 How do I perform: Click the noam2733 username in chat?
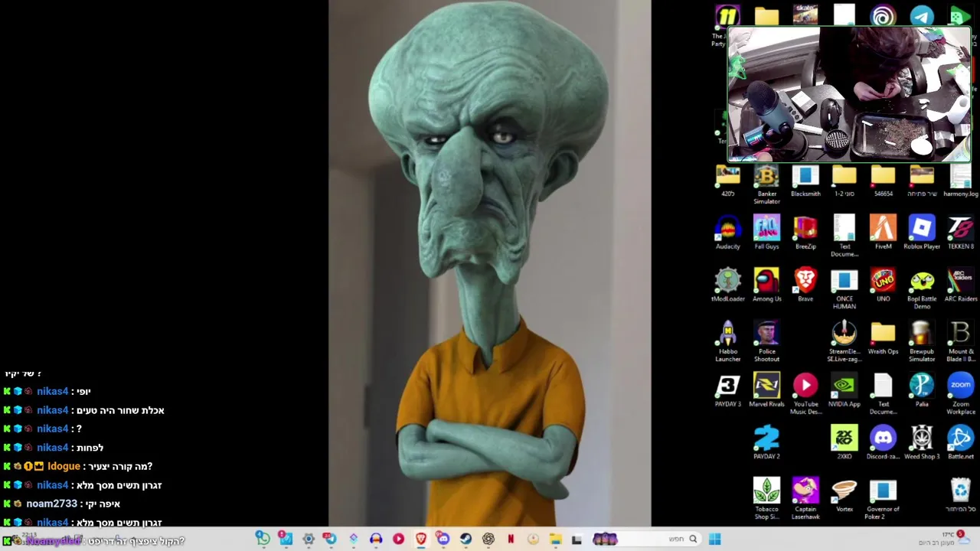(51, 504)
